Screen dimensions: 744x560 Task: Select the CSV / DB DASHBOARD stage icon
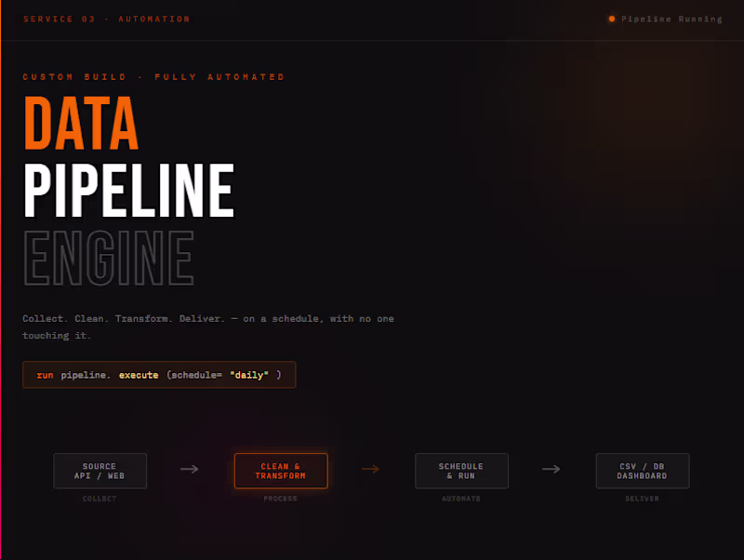tap(643, 471)
